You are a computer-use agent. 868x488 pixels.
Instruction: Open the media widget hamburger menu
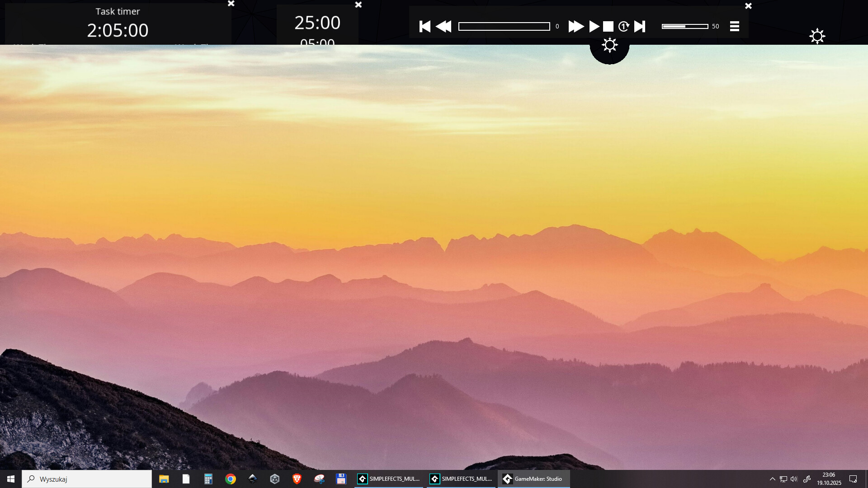734,26
